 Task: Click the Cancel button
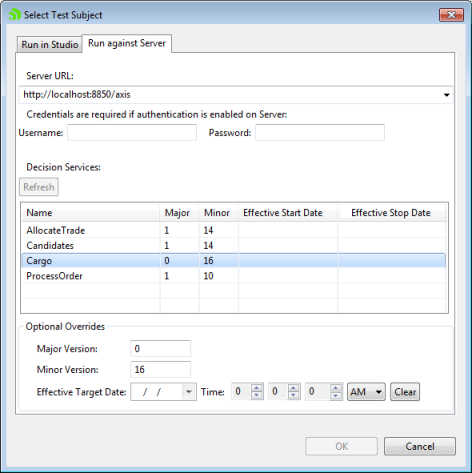tap(420, 446)
